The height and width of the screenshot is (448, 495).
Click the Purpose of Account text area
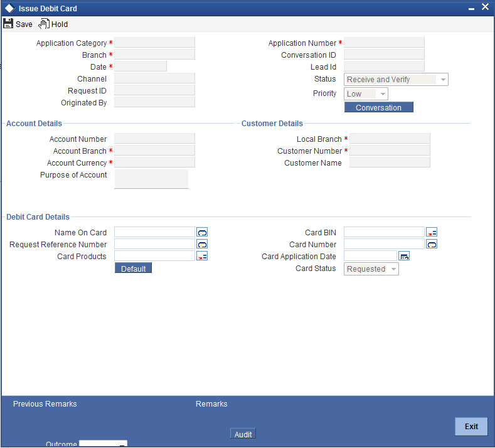pyautogui.click(x=152, y=179)
